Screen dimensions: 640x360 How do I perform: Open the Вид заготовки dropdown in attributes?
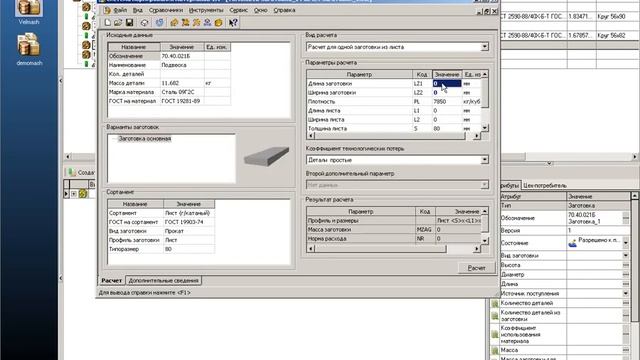(x=626, y=256)
